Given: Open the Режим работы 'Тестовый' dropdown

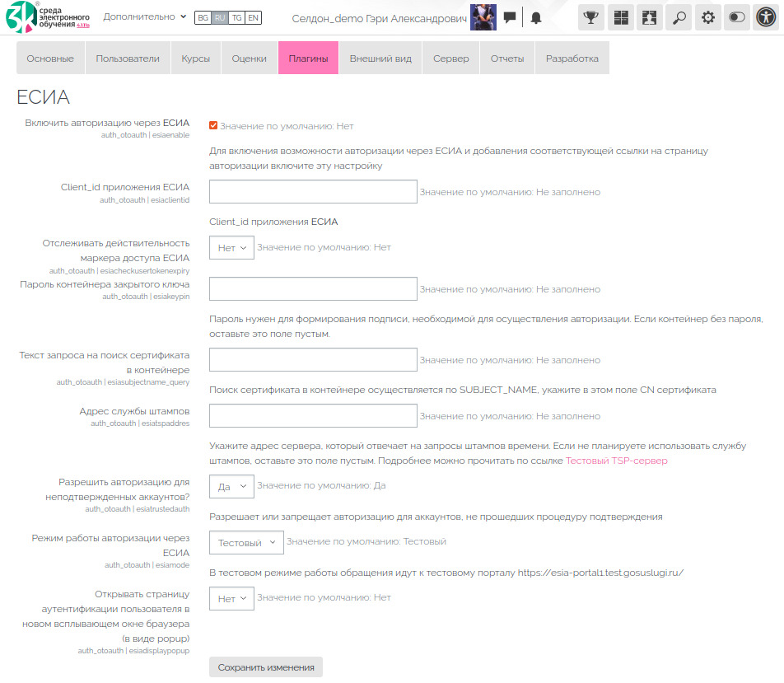Looking at the screenshot, I should coord(246,543).
